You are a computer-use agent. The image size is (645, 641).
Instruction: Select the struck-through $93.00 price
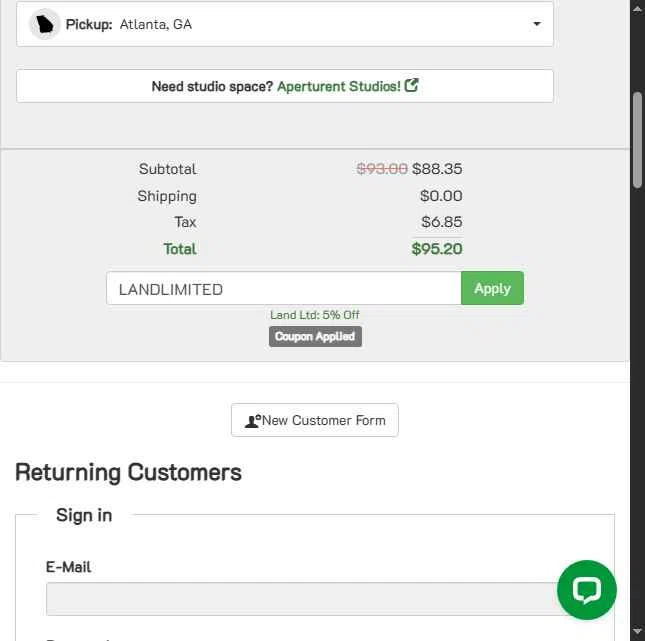[382, 169]
